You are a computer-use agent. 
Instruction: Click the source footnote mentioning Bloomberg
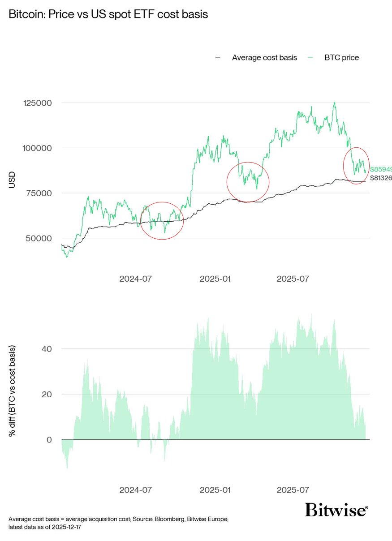119,519
